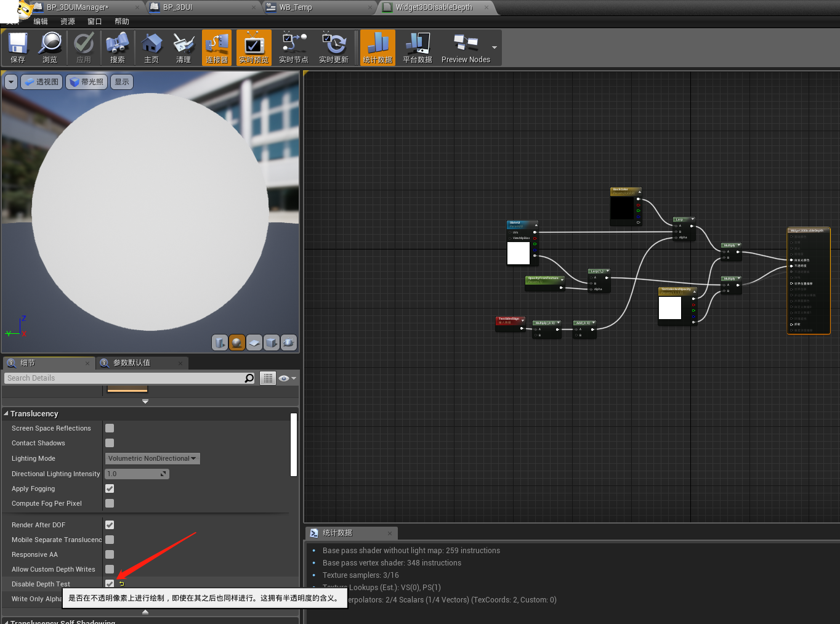
Task: Uncheck Apply Fogging in Translucency
Action: 110,488
